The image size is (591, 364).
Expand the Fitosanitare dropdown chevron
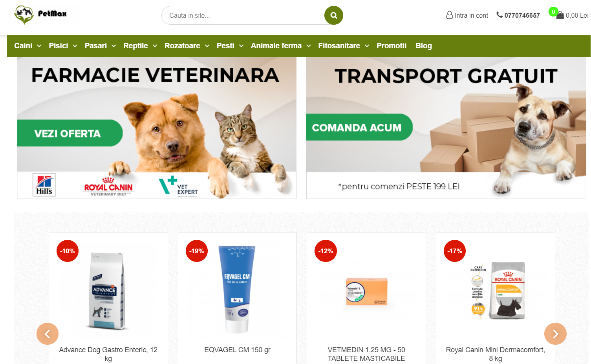(367, 46)
